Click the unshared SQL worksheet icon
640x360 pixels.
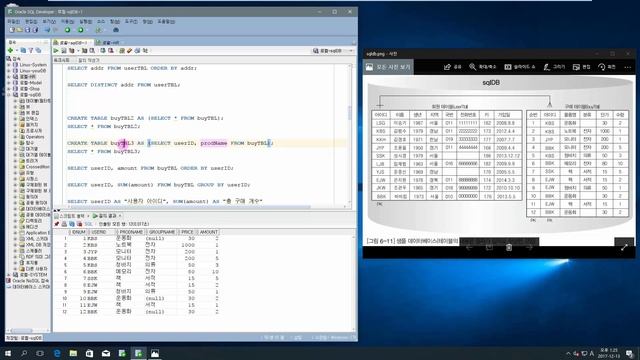(122, 51)
